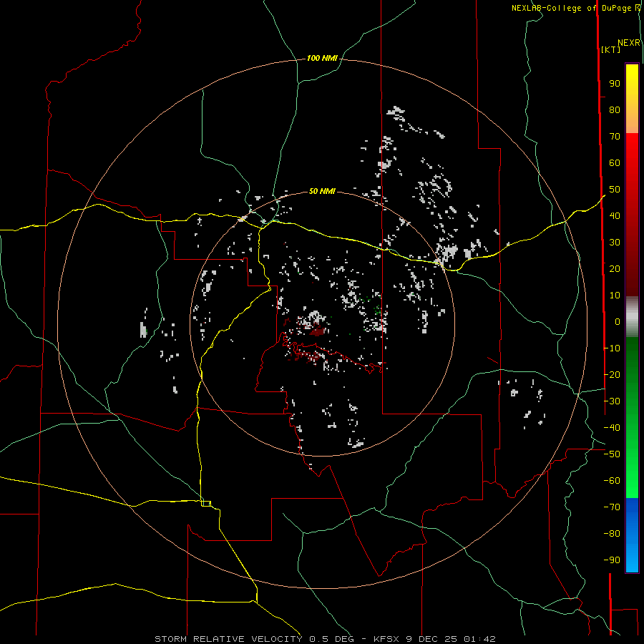Click the 60 value on velocity scale
The height and width of the screenshot is (644, 644).
coord(615,163)
